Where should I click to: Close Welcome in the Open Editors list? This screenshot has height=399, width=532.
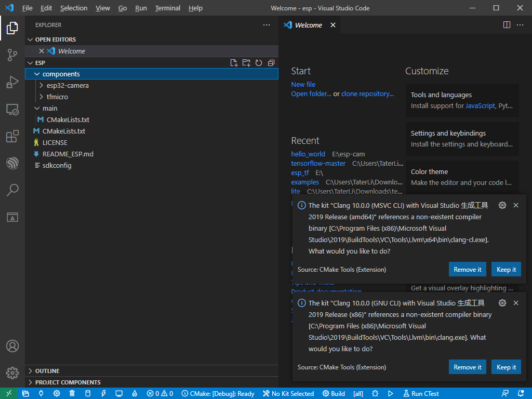point(42,51)
